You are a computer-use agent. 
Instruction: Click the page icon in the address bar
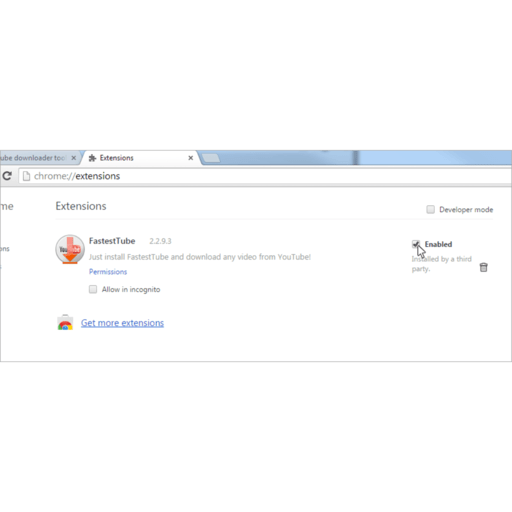coord(26,176)
